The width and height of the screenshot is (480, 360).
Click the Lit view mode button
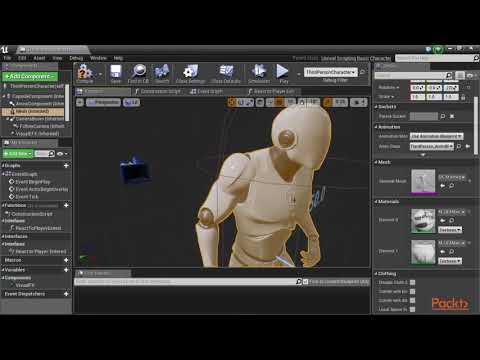[x=131, y=102]
